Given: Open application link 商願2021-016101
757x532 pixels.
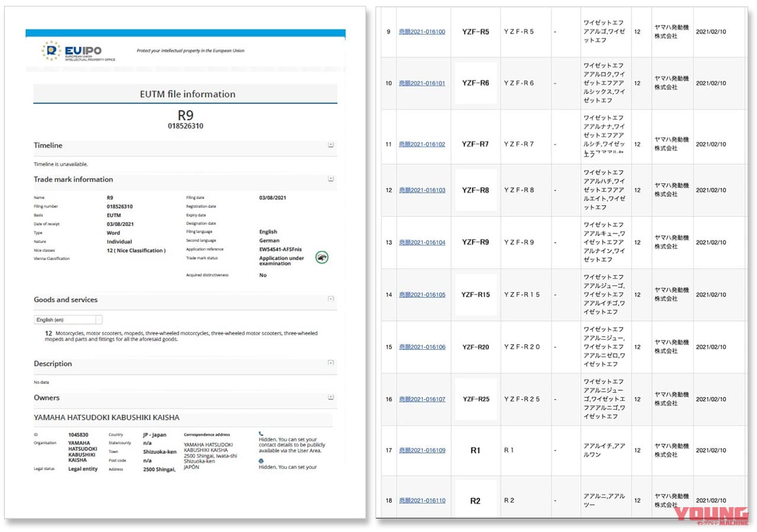Looking at the screenshot, I should click(422, 83).
